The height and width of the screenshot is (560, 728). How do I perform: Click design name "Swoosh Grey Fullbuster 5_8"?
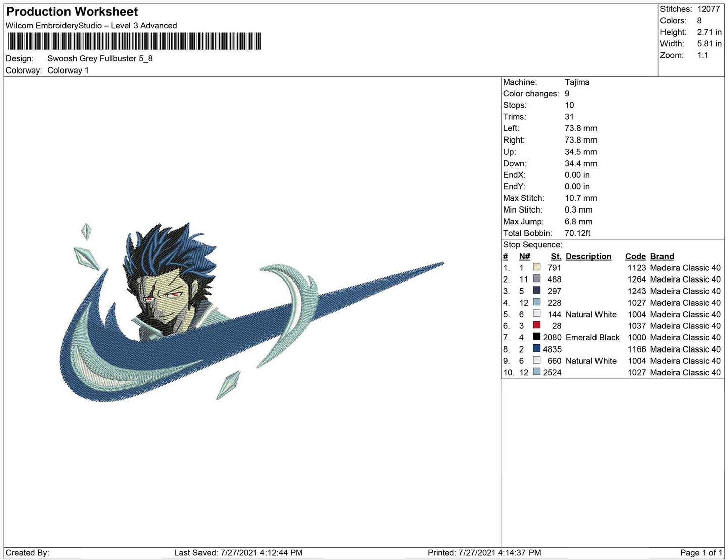(x=100, y=58)
